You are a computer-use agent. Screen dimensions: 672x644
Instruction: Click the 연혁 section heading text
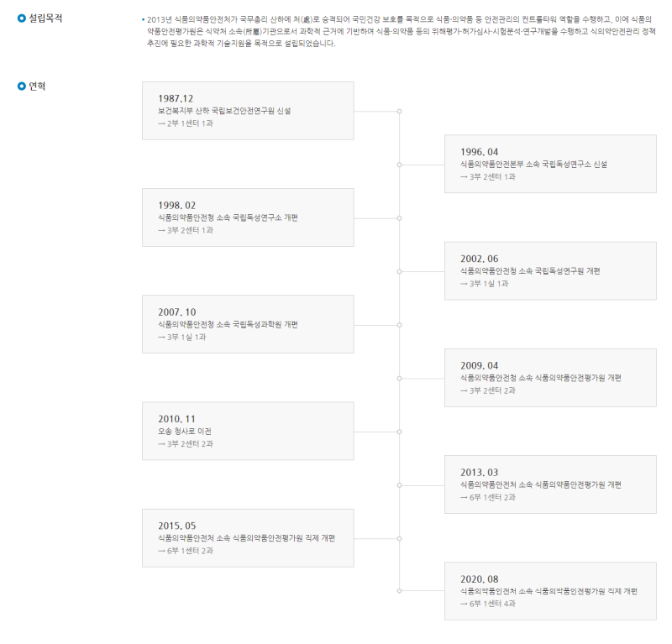(x=37, y=86)
